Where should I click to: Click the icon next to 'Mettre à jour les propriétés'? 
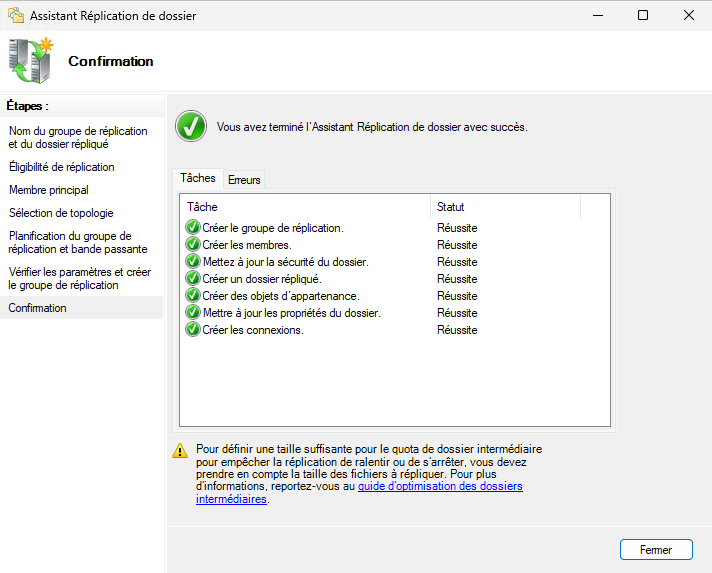(x=193, y=313)
